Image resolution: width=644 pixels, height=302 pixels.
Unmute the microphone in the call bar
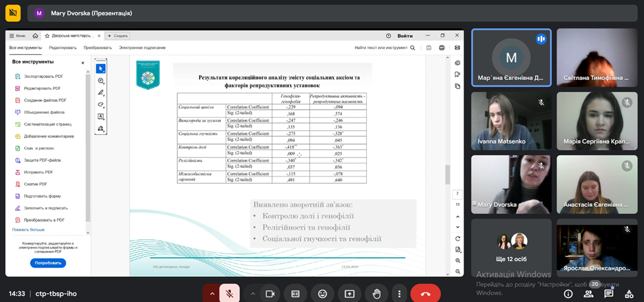point(229,293)
